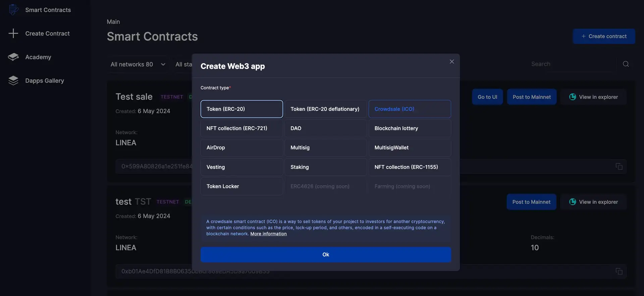Open Dapps Gallery layers icon

click(x=13, y=81)
